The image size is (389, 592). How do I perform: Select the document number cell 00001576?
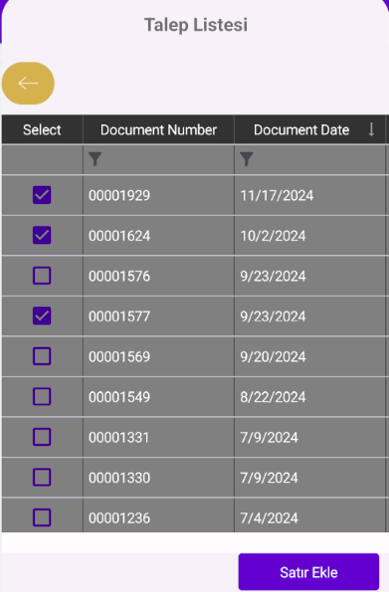pos(159,276)
